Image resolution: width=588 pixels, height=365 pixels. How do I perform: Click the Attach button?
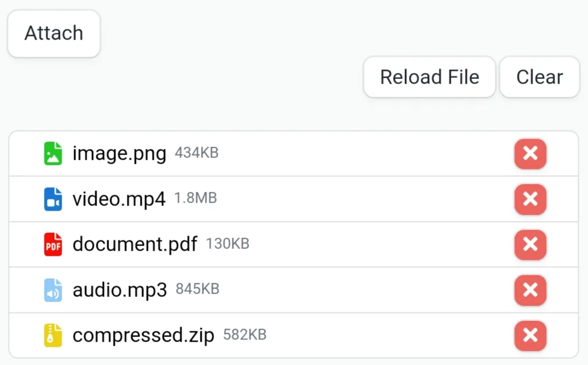(x=54, y=34)
